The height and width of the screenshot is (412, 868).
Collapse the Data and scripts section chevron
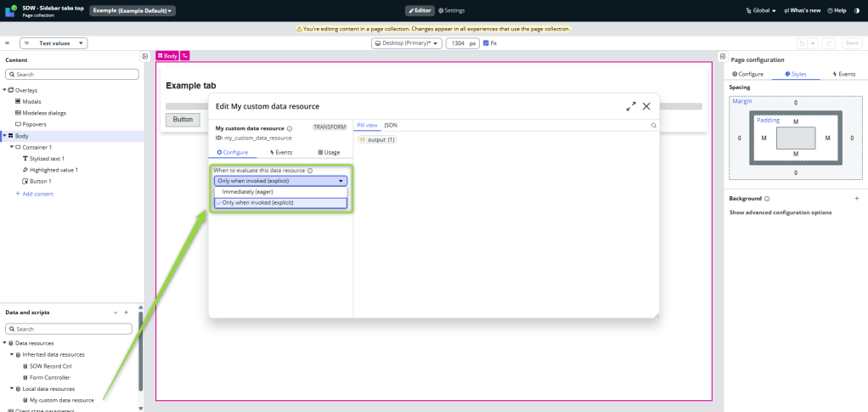116,313
